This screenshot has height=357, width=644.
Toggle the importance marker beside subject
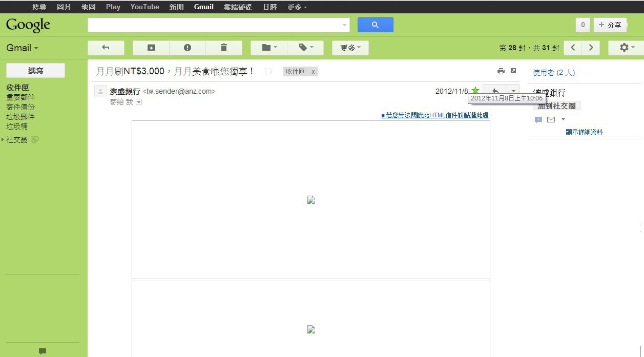click(268, 72)
